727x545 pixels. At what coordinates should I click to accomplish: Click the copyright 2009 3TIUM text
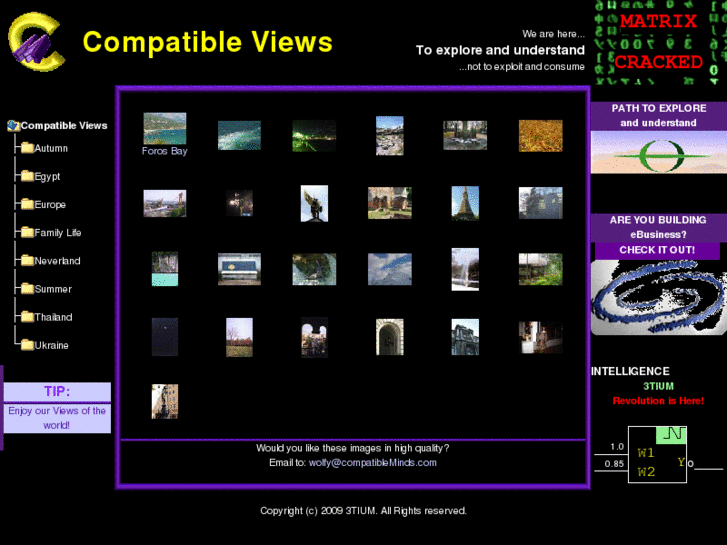tap(363, 511)
